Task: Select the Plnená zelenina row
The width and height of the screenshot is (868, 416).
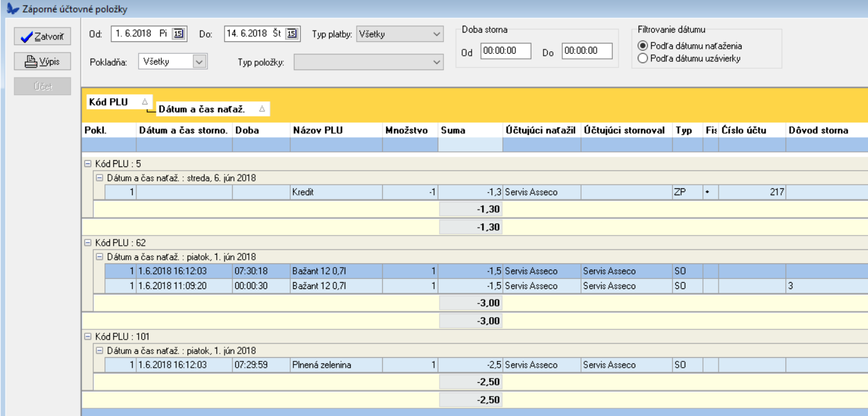Action: pyautogui.click(x=335, y=365)
